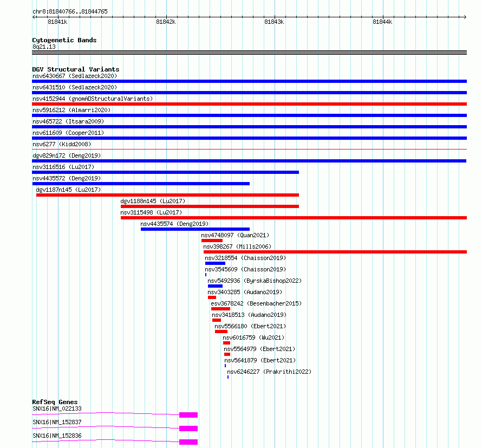Select the nsv3545609 (Chaisson2019) label

point(245,269)
